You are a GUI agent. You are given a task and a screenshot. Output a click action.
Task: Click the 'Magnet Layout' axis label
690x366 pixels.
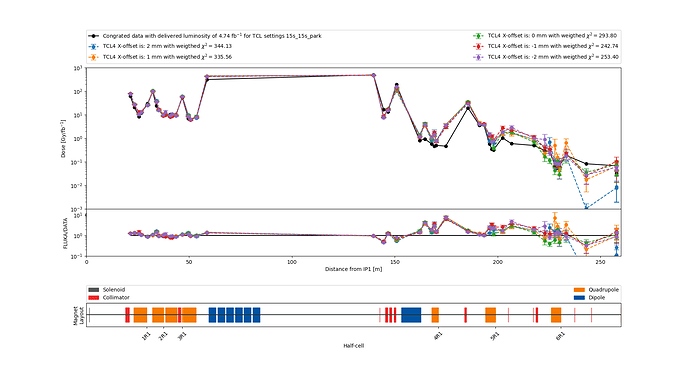point(78,315)
